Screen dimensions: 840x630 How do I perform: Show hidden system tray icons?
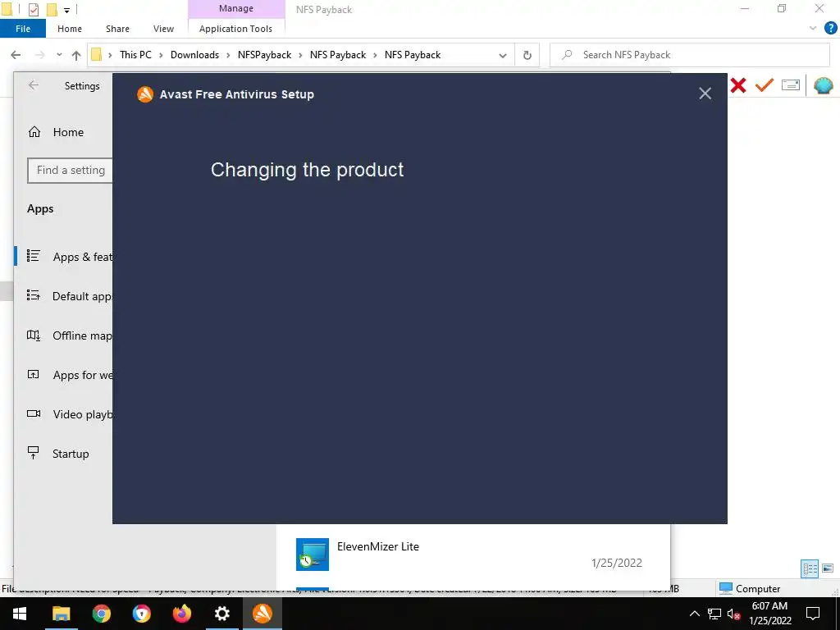[694, 614]
